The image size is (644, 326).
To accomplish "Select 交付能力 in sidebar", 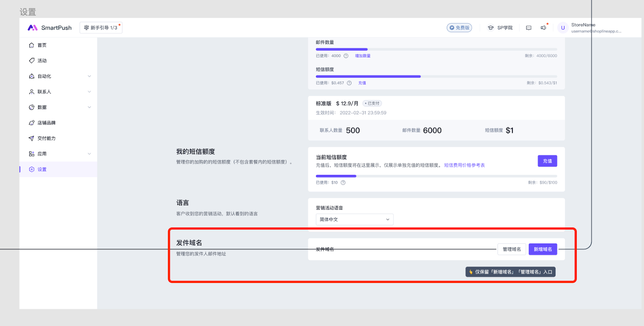I will click(x=46, y=138).
